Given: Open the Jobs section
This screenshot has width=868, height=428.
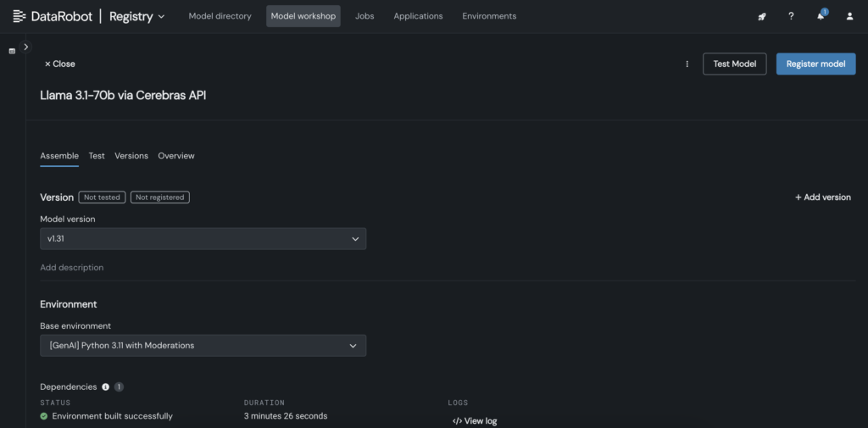Looking at the screenshot, I should pos(364,16).
